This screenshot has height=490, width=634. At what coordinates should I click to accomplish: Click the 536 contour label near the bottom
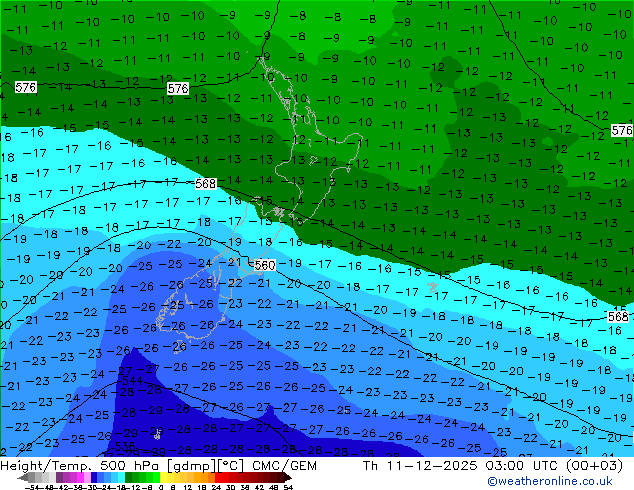click(125, 446)
